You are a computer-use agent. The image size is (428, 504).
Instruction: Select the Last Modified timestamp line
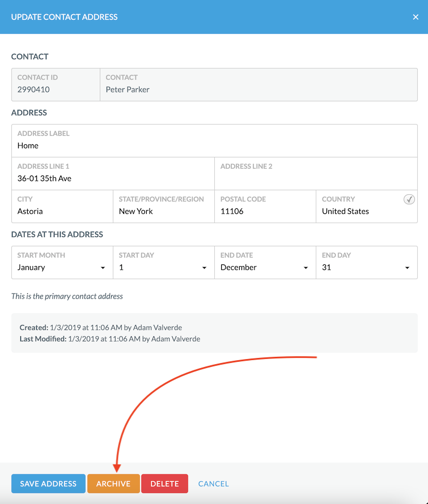point(110,339)
